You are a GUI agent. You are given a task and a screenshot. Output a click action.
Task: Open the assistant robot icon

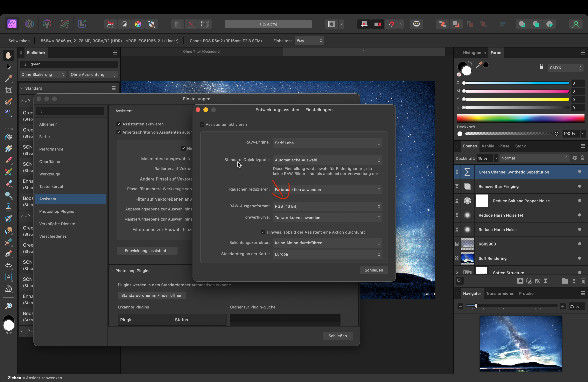(x=416, y=24)
